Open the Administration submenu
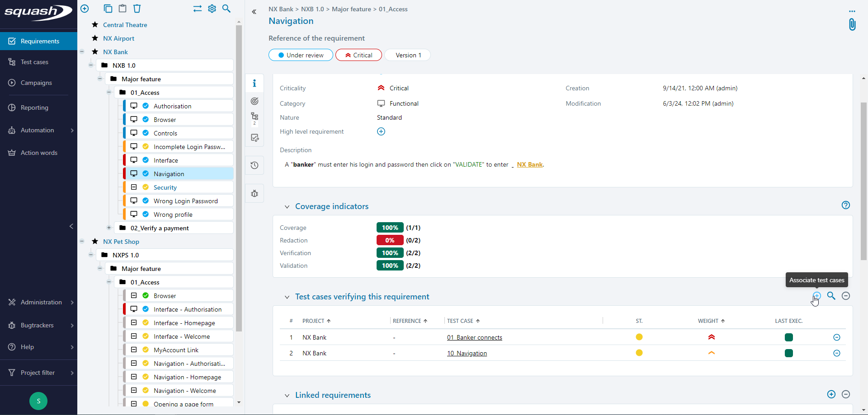 click(41, 302)
